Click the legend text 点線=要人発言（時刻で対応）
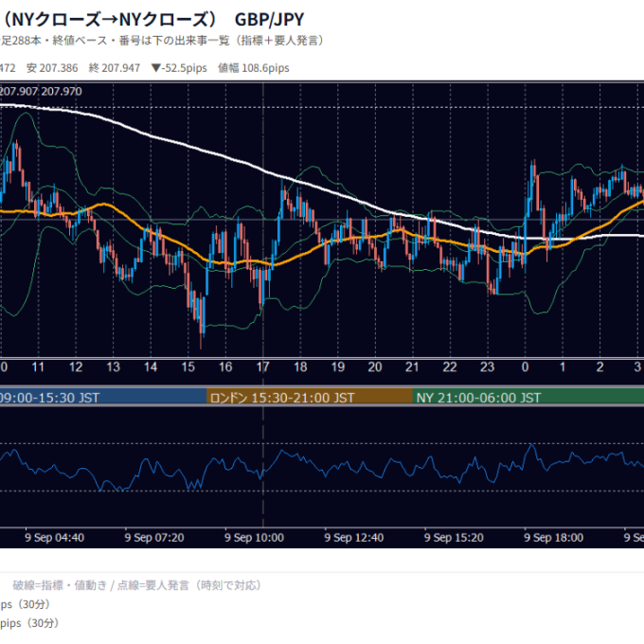 click(189, 585)
